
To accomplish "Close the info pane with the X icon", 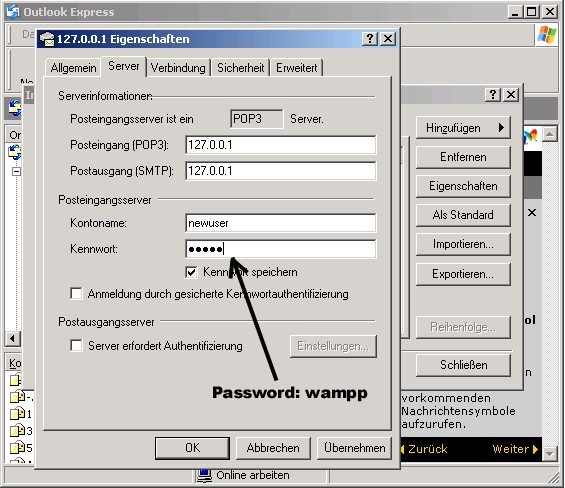I will coord(532,213).
